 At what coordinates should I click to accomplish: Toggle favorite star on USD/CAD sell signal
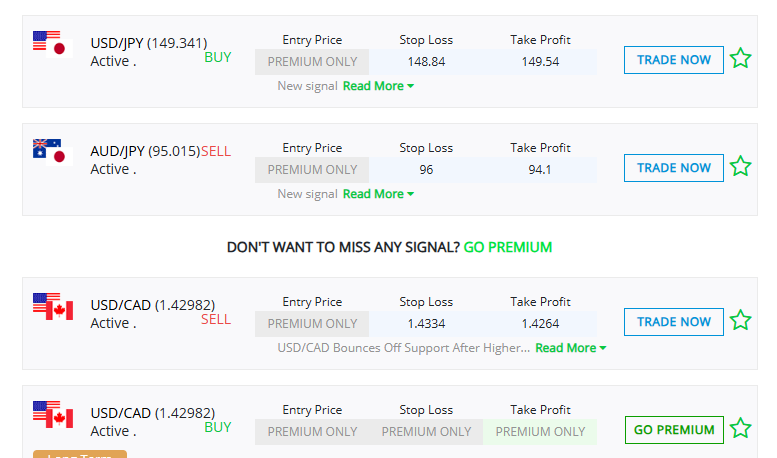pos(740,321)
